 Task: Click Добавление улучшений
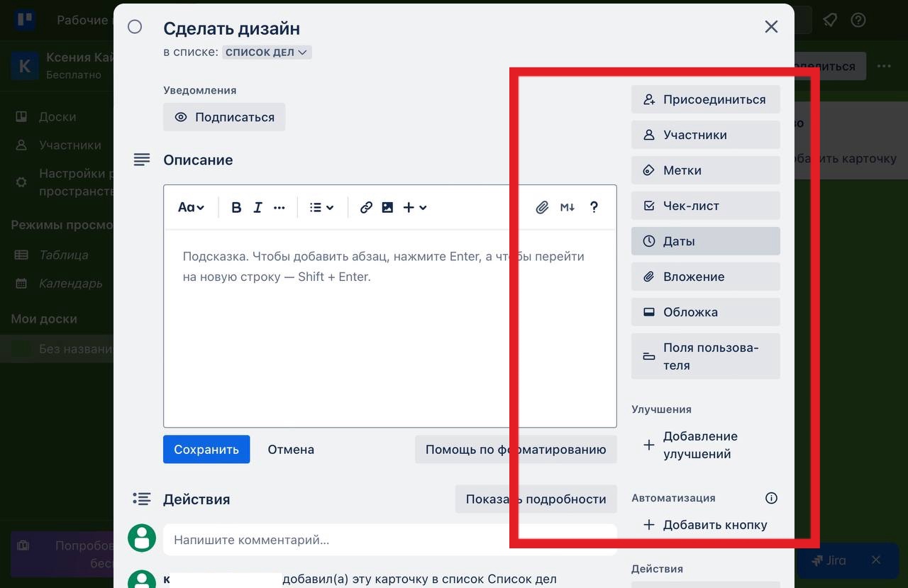706,445
